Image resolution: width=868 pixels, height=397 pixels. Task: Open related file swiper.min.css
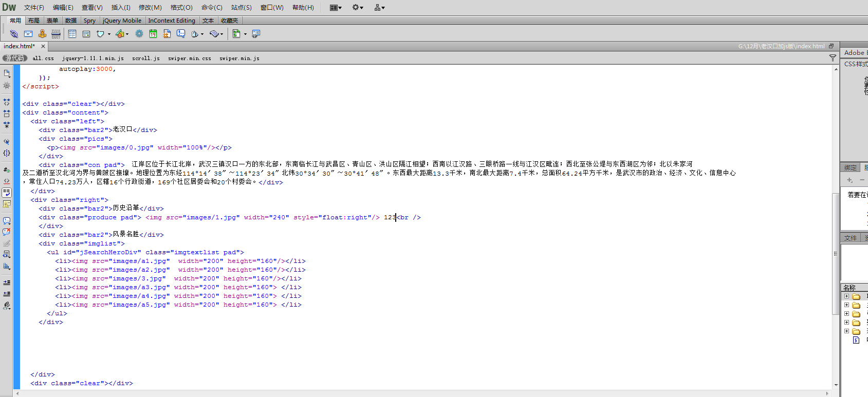point(189,58)
